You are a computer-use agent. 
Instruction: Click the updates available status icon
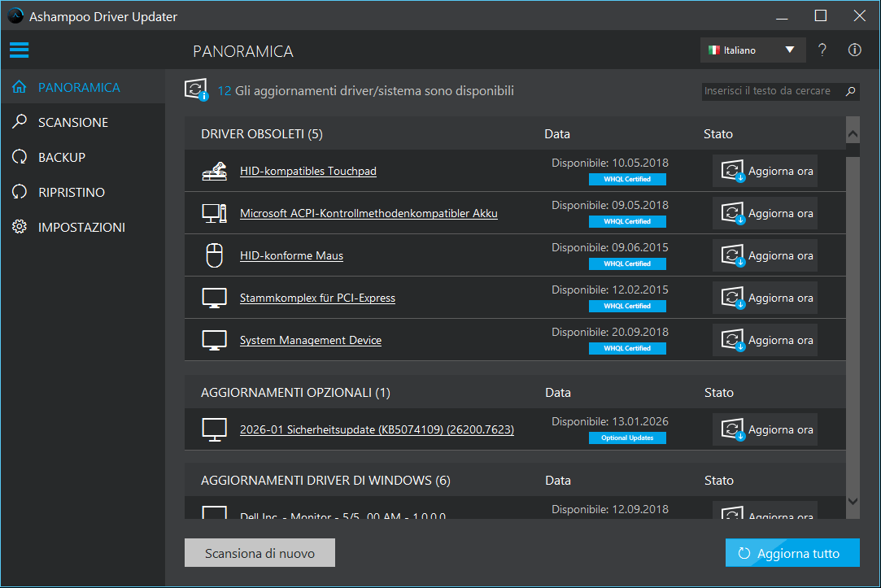coord(197,91)
